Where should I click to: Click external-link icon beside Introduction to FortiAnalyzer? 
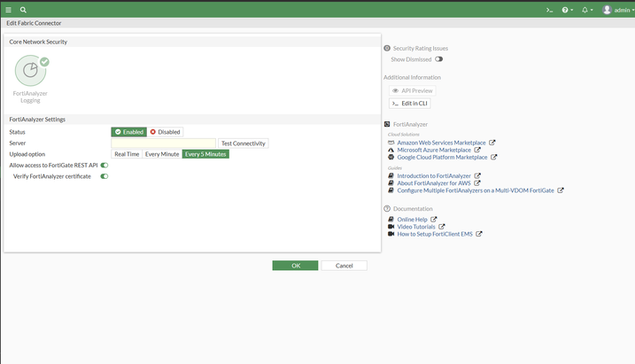[477, 175]
